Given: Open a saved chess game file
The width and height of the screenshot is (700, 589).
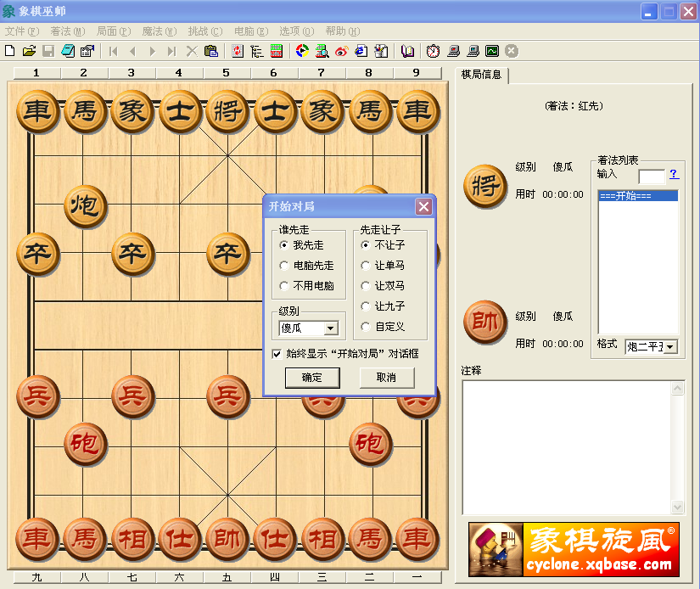Looking at the screenshot, I should [28, 51].
